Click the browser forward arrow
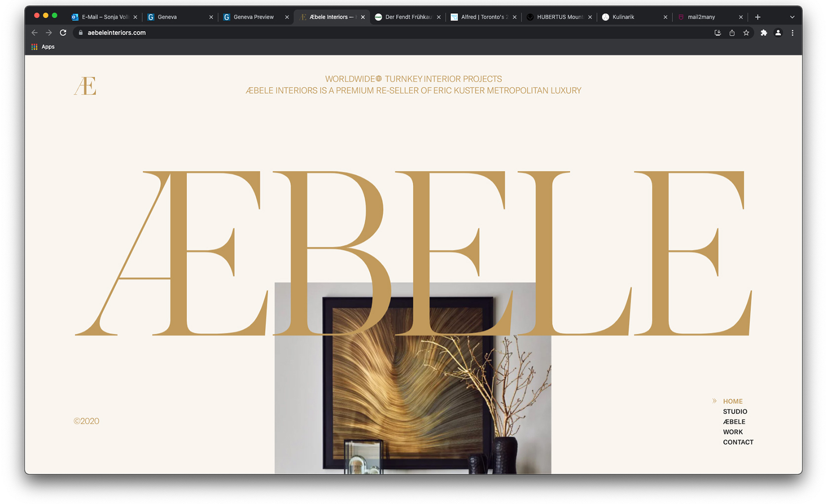 click(x=49, y=33)
